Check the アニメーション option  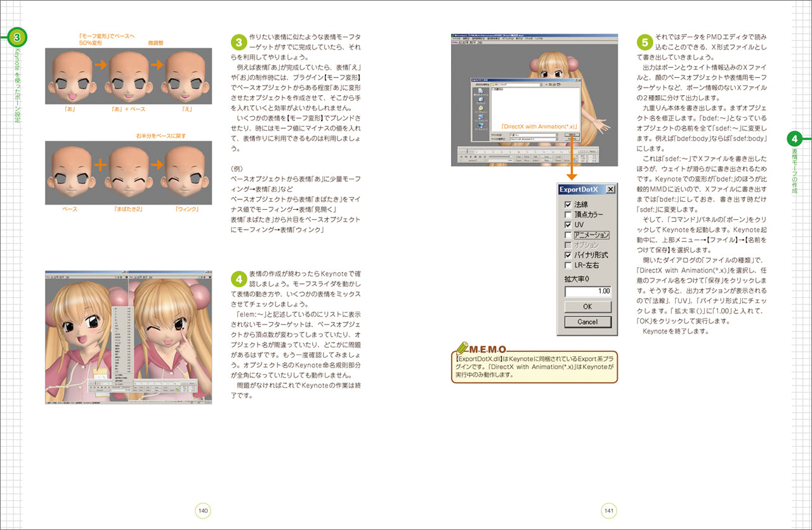click(x=568, y=235)
